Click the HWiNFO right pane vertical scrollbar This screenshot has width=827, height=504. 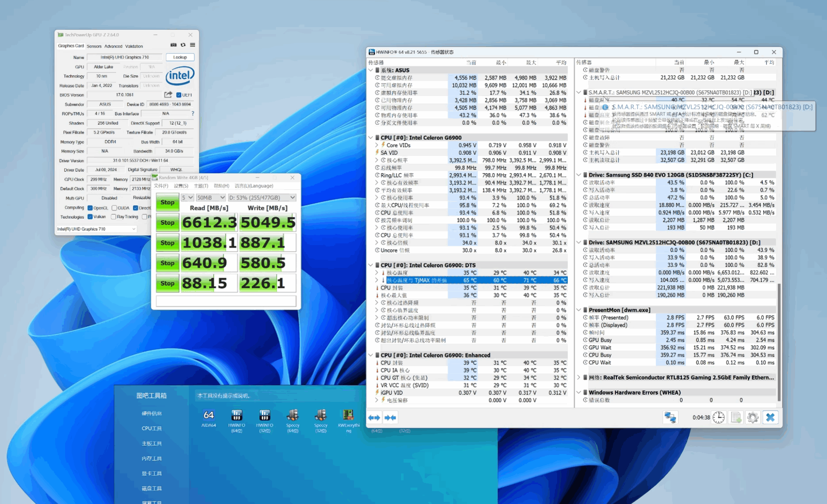(x=779, y=342)
